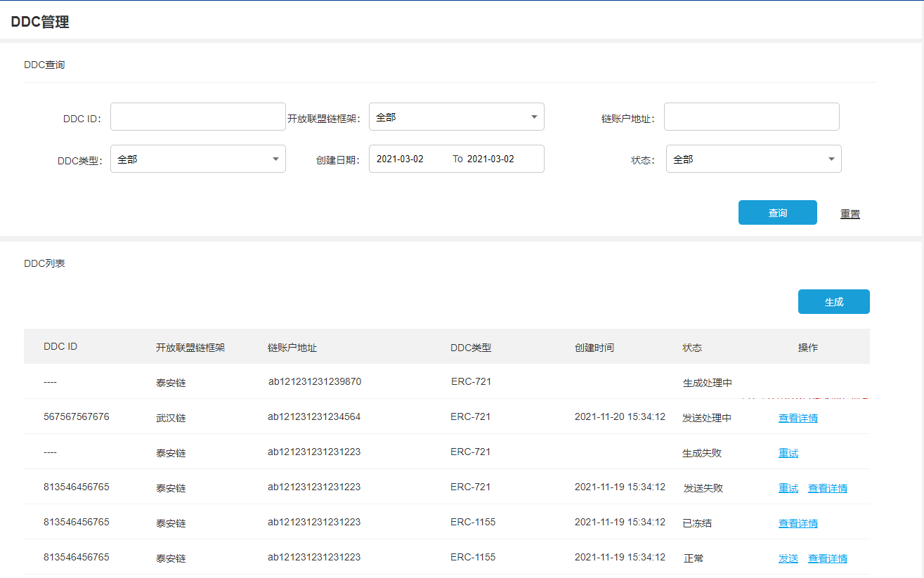The image size is (924, 578).
Task: Click the 生成 button
Action: pos(834,302)
